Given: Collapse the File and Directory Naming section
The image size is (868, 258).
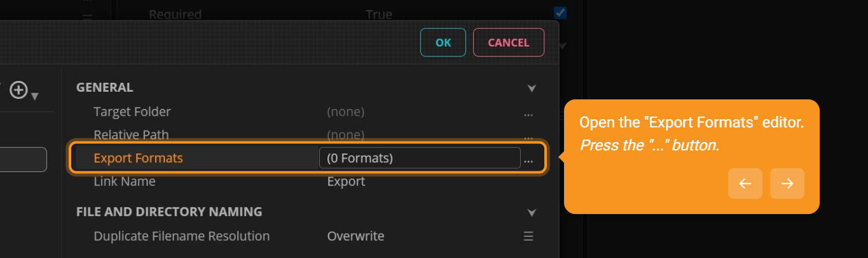Looking at the screenshot, I should [532, 211].
